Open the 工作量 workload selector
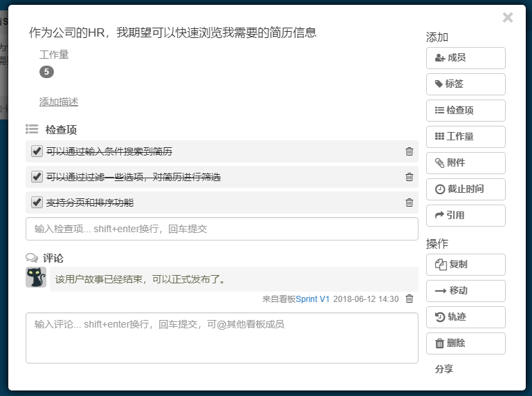Screen dimensions: 532x396 click(466, 137)
